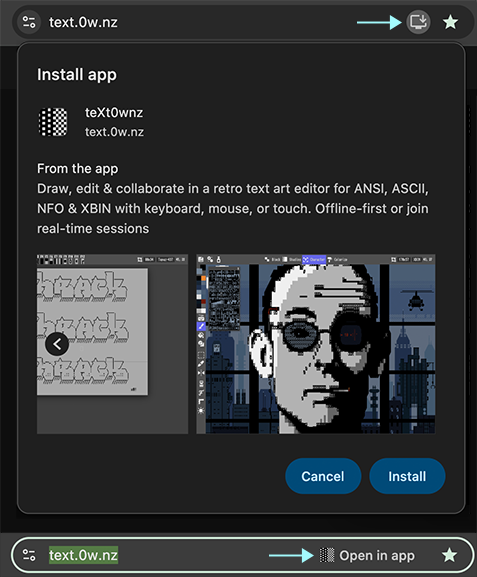The image size is (477, 577).
Task: Click the top address bar URL text.0w.nz
Action: 83,22
